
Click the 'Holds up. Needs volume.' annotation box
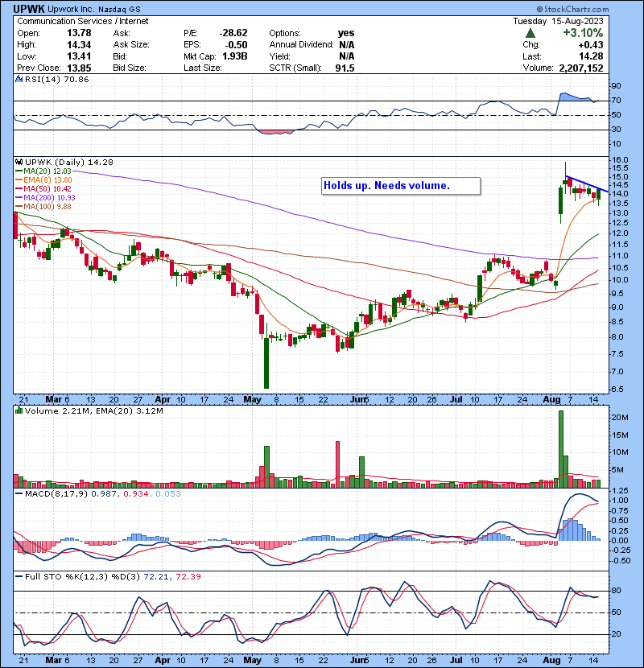[401, 186]
